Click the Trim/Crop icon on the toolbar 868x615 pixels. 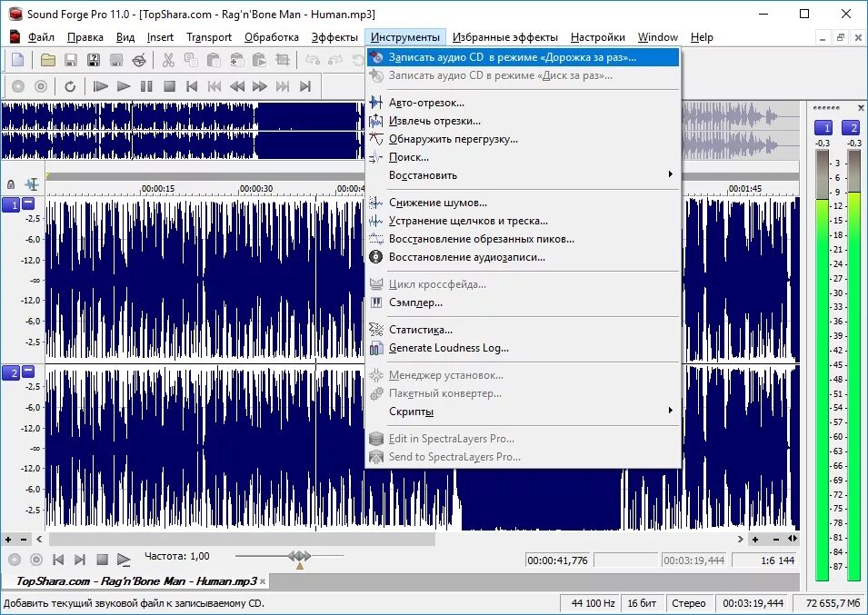(x=282, y=61)
